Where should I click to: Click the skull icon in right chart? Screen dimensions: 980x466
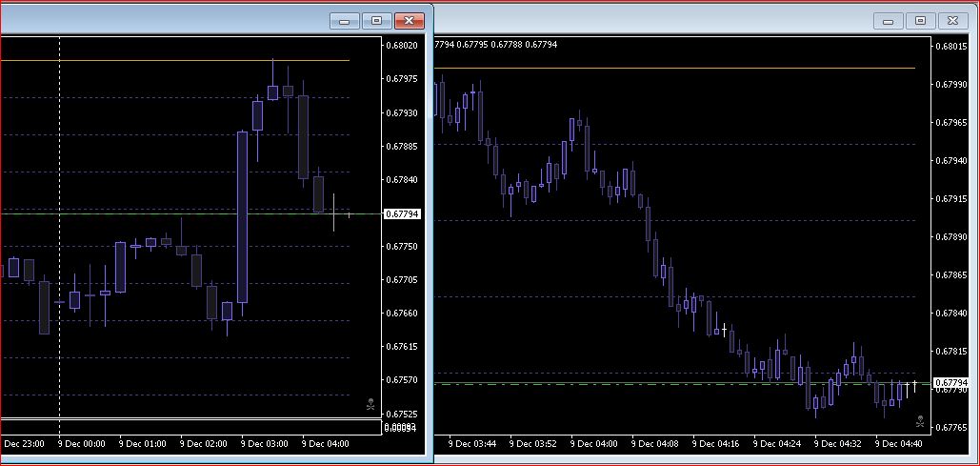pyautogui.click(x=920, y=420)
